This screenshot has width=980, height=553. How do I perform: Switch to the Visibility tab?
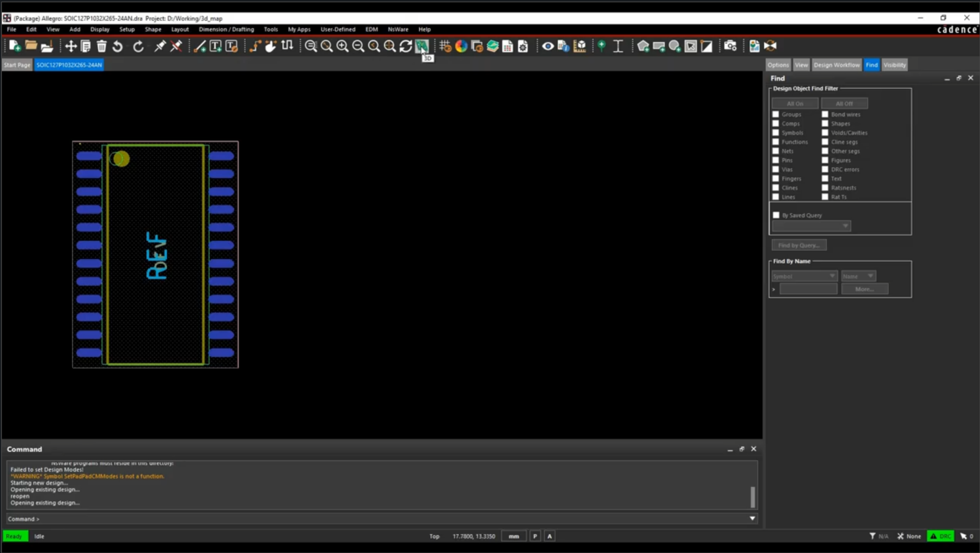click(894, 65)
